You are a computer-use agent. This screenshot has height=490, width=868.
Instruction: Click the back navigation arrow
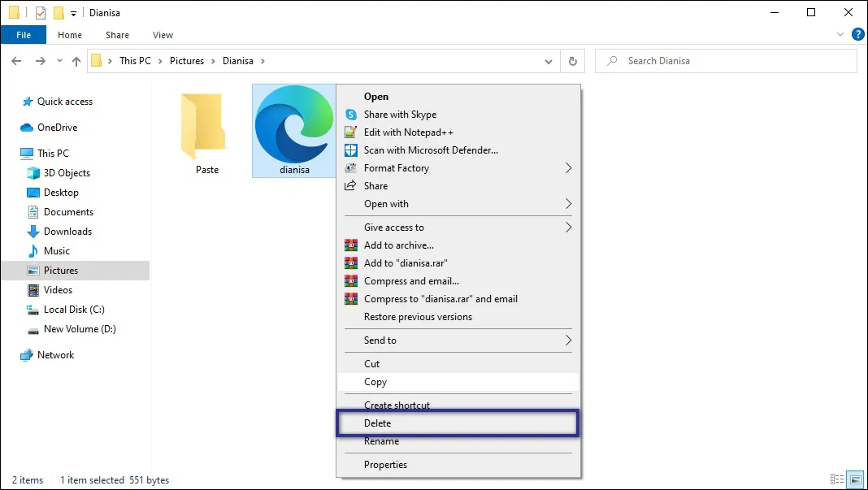pyautogui.click(x=16, y=60)
